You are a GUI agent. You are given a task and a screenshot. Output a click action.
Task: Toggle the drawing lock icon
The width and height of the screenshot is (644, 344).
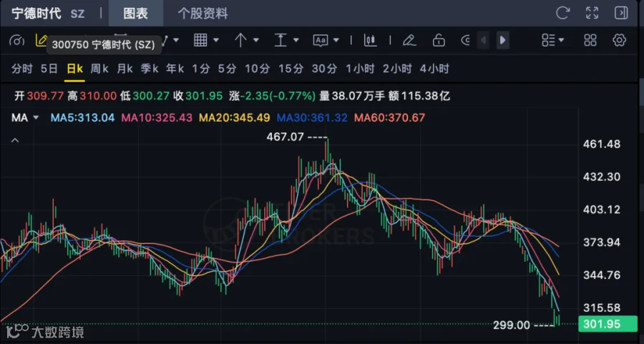tap(439, 40)
